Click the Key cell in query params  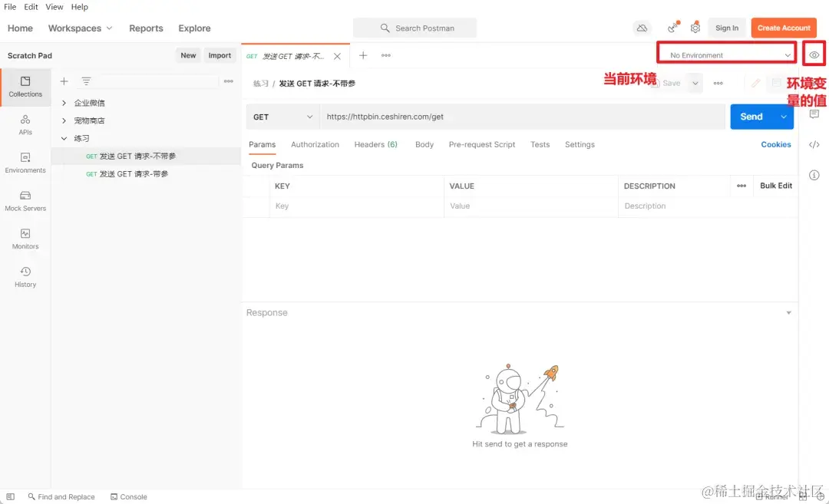point(357,206)
